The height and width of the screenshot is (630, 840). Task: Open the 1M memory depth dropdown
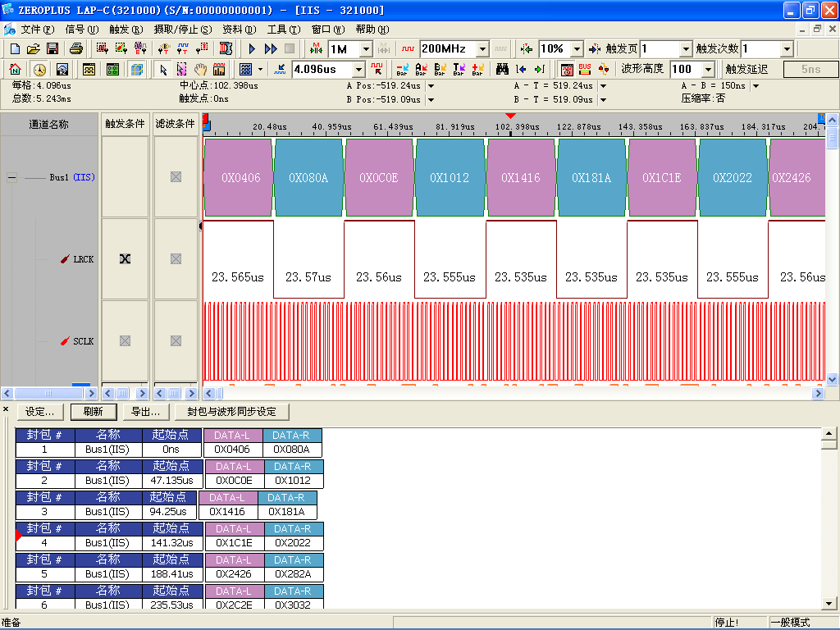click(366, 49)
